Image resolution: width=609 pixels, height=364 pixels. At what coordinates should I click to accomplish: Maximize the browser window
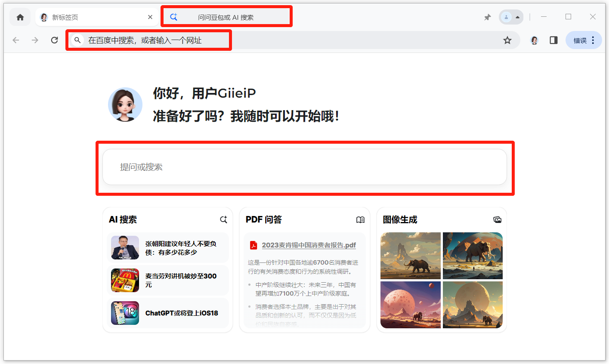568,17
